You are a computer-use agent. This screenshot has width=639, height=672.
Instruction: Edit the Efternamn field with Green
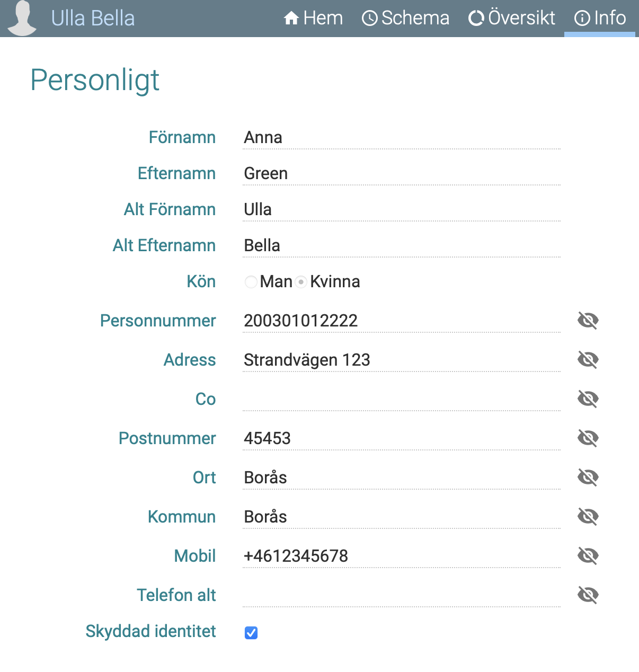click(x=401, y=174)
